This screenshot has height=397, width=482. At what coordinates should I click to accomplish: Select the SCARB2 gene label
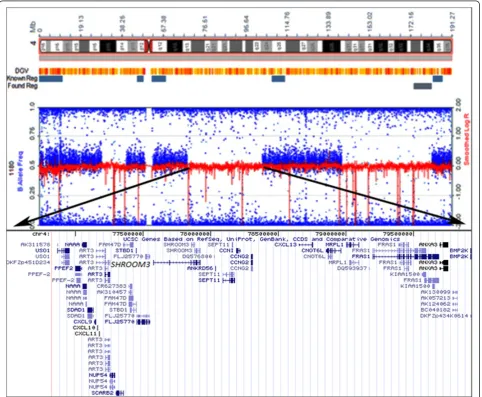(103, 393)
